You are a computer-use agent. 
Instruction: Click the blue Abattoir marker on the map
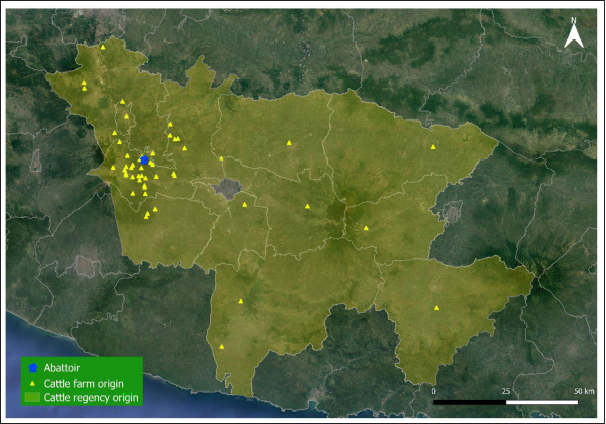[144, 160]
